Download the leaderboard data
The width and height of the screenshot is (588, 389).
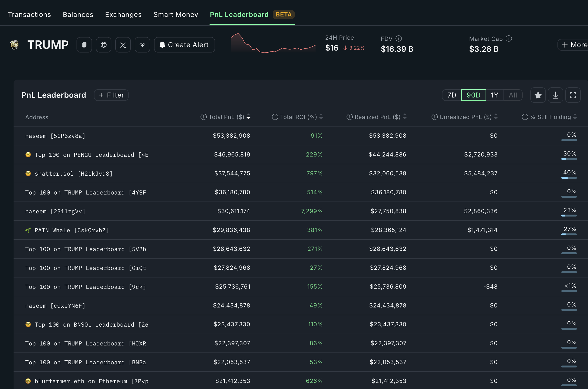click(555, 95)
